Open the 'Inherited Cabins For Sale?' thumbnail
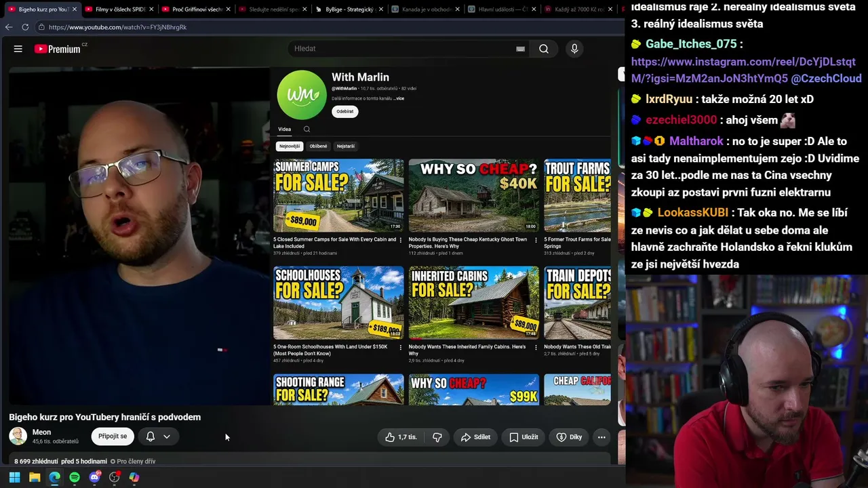The image size is (868, 488). (474, 303)
